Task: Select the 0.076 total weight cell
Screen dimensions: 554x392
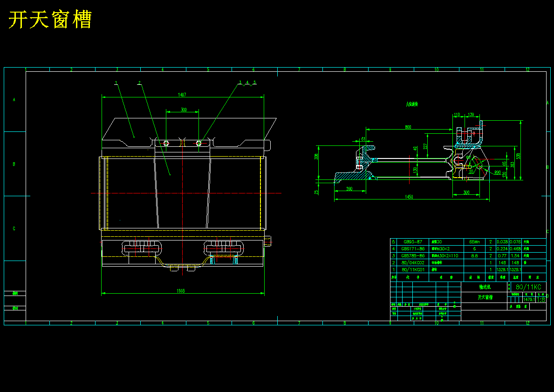Action: [515, 242]
